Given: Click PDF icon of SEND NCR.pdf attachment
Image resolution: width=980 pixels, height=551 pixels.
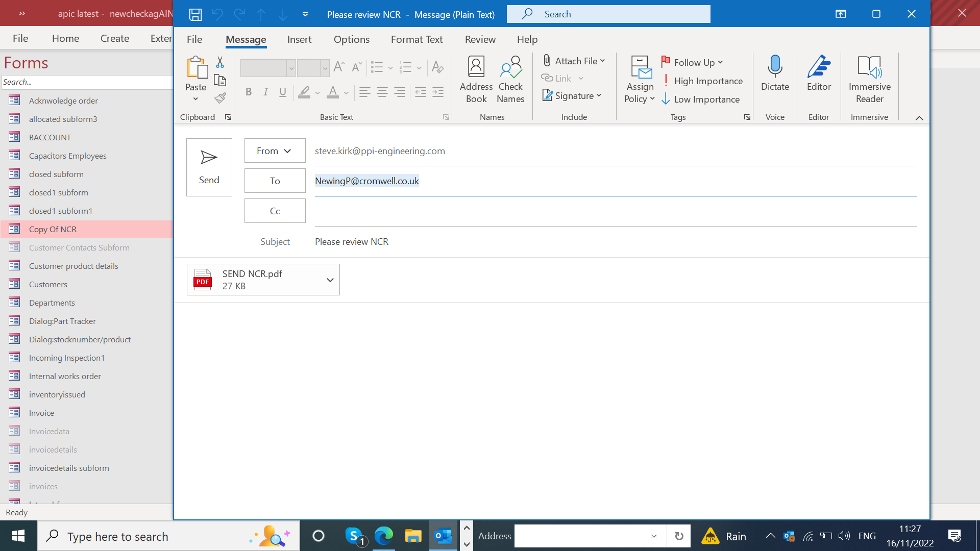Looking at the screenshot, I should 203,280.
